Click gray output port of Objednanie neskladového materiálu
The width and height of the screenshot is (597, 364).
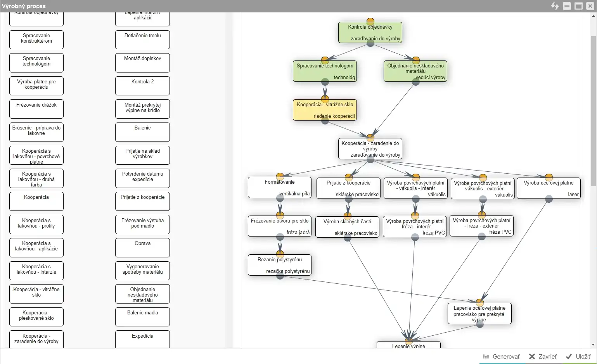415,82
